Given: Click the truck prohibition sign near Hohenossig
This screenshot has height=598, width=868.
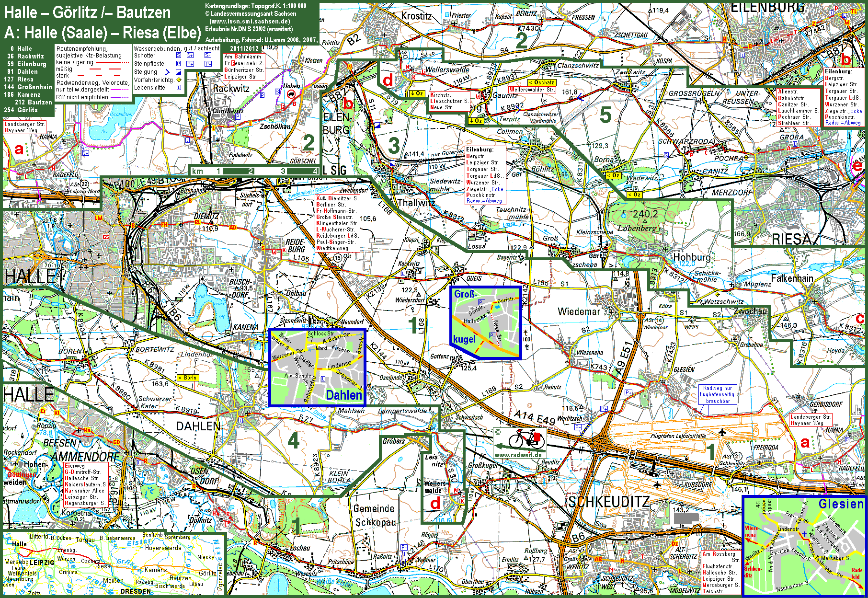Looking at the screenshot, I should pyautogui.click(x=291, y=94).
